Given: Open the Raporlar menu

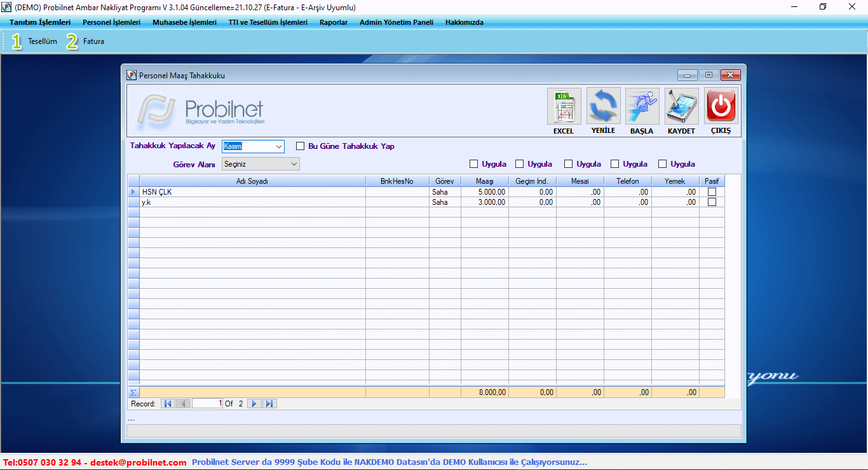Looking at the screenshot, I should [334, 22].
